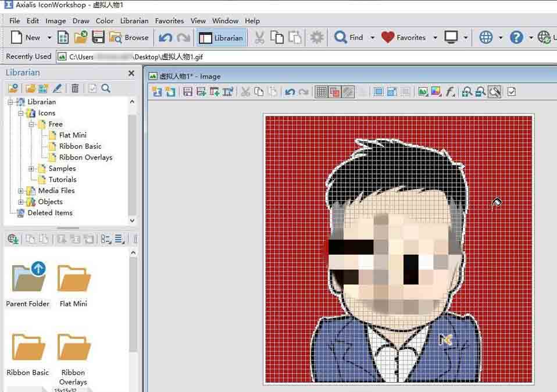This screenshot has height=392, width=557.
Task: Click the download from web globe icon
Action: coord(13,239)
